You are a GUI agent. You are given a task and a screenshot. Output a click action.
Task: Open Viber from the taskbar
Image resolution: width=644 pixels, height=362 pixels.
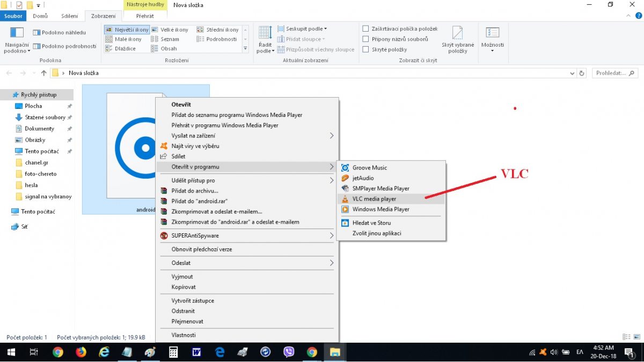pos(290,352)
